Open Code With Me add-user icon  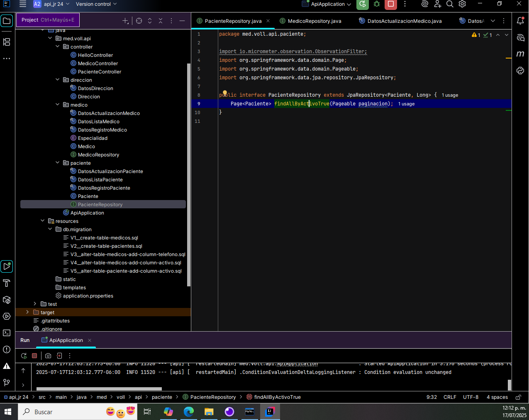437,4
